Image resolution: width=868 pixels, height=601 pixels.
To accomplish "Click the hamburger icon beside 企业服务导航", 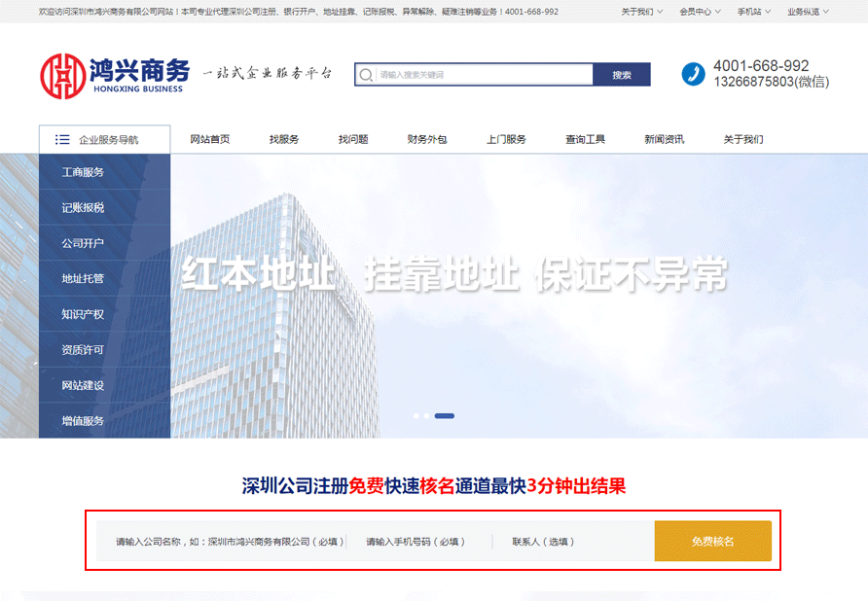I will [62, 140].
